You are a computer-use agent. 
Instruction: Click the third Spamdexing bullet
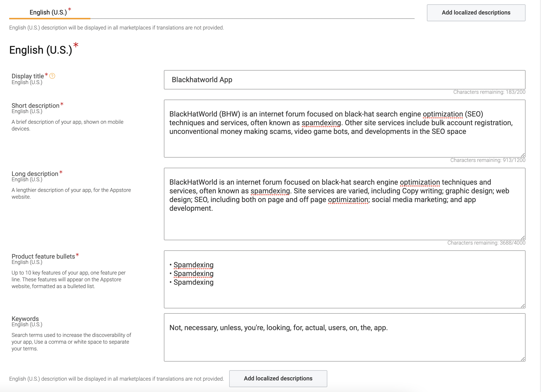(x=193, y=282)
